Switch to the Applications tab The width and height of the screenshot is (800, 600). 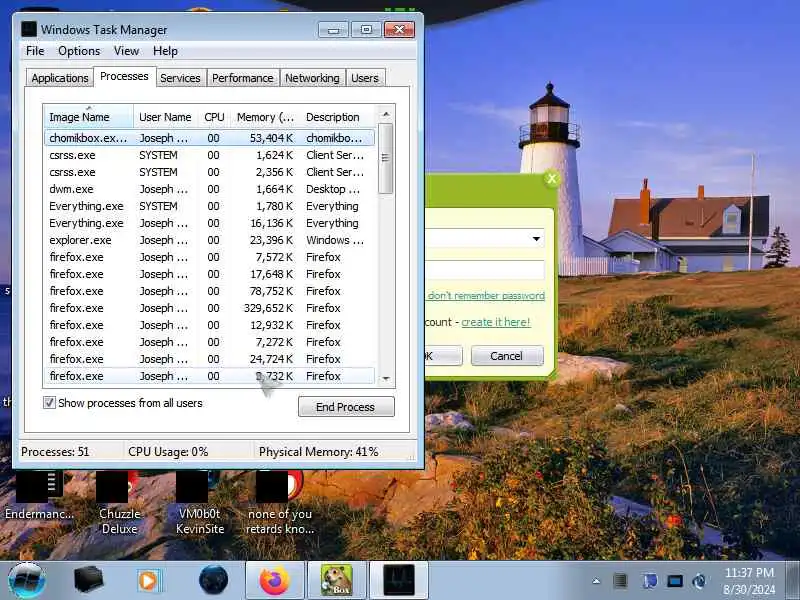point(60,78)
